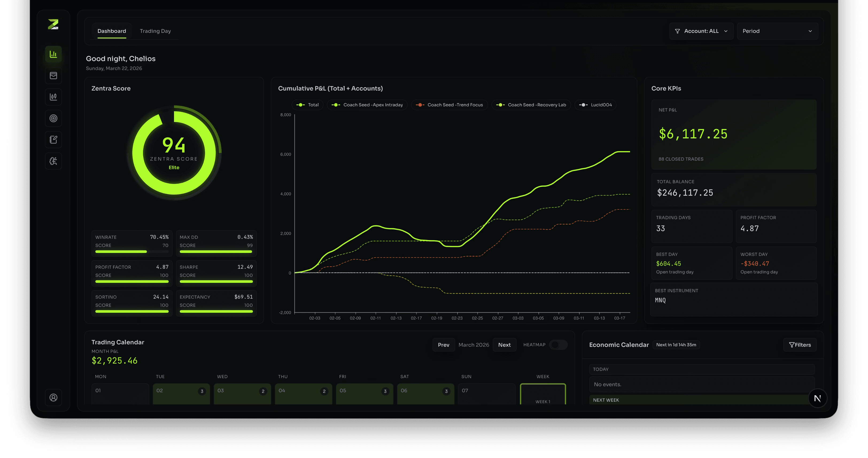Select the Dashboard analytics icon in sidebar

(53, 54)
